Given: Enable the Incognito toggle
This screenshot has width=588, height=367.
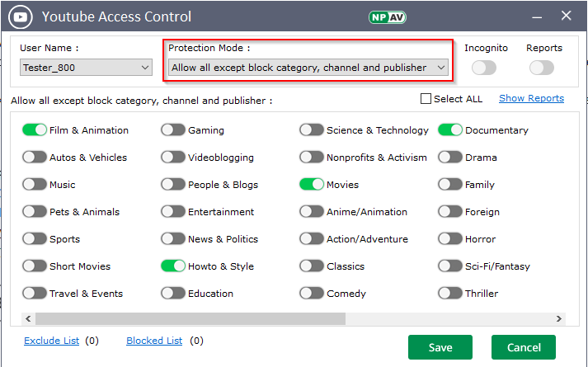Looking at the screenshot, I should (484, 68).
